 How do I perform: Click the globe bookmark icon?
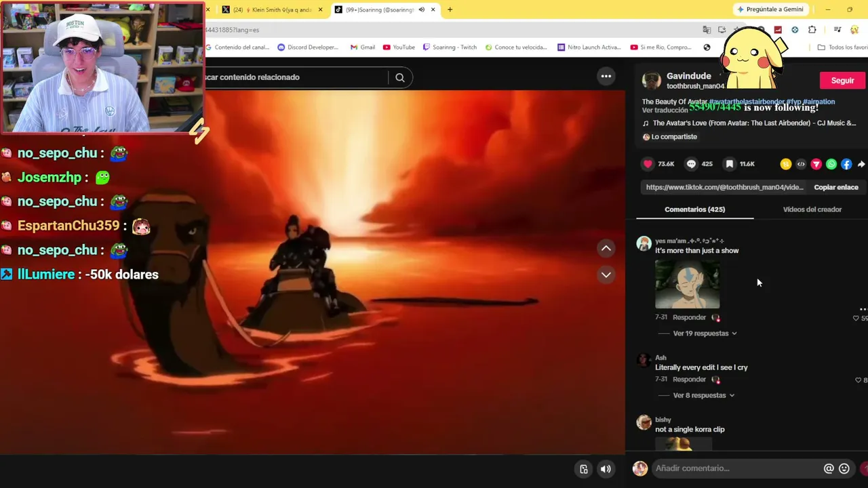tap(707, 47)
